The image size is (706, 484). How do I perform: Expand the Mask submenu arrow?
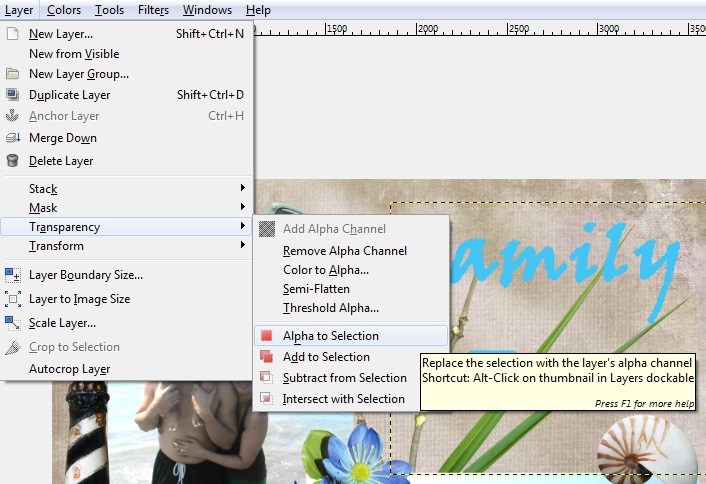(243, 207)
